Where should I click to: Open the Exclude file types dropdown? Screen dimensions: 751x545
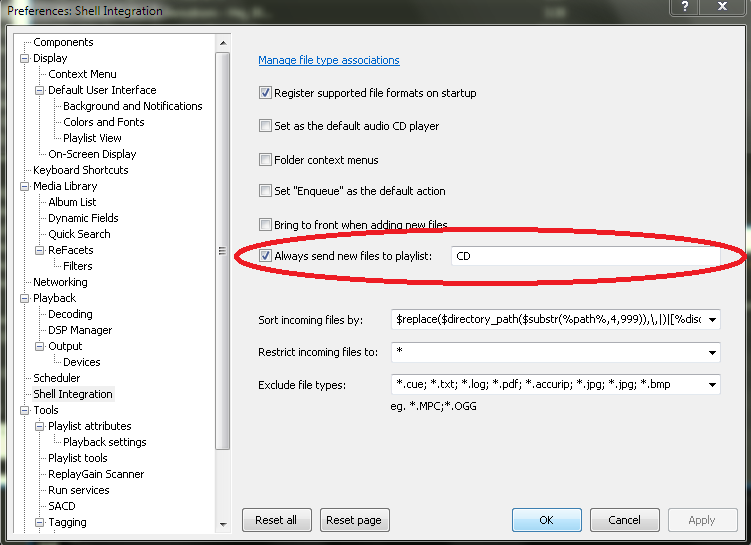coord(712,385)
